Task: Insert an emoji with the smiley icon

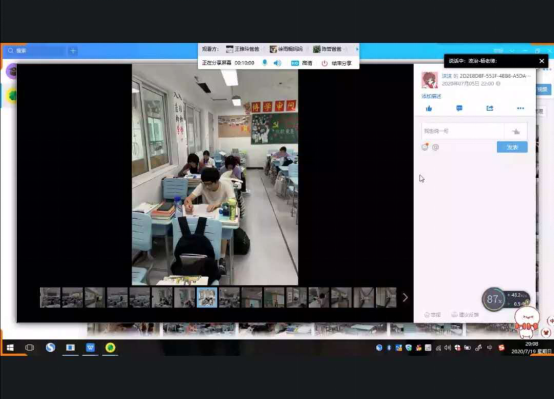Action: [x=425, y=147]
